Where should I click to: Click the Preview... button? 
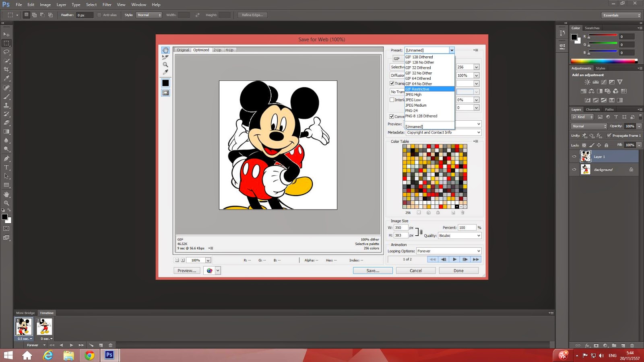[x=187, y=271]
